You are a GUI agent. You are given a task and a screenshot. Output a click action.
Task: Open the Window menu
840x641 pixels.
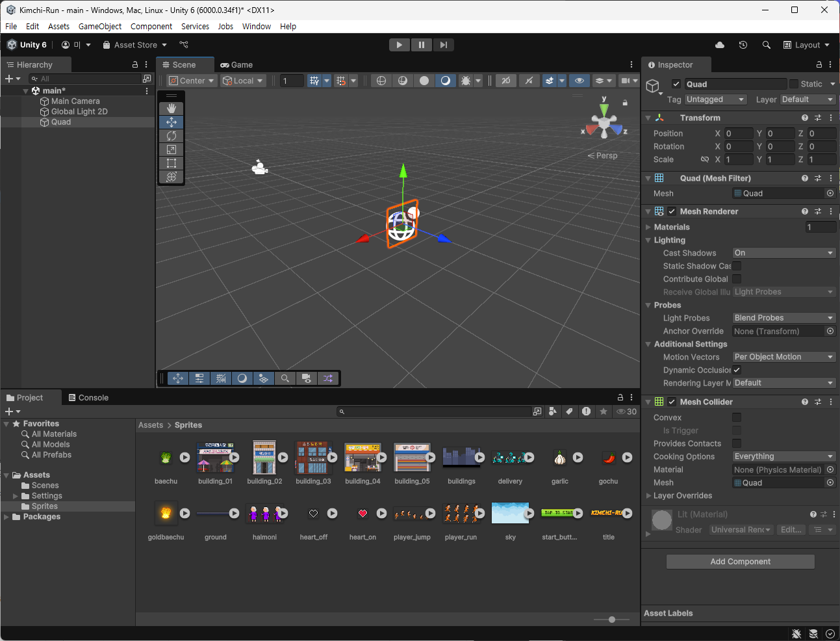pos(257,27)
